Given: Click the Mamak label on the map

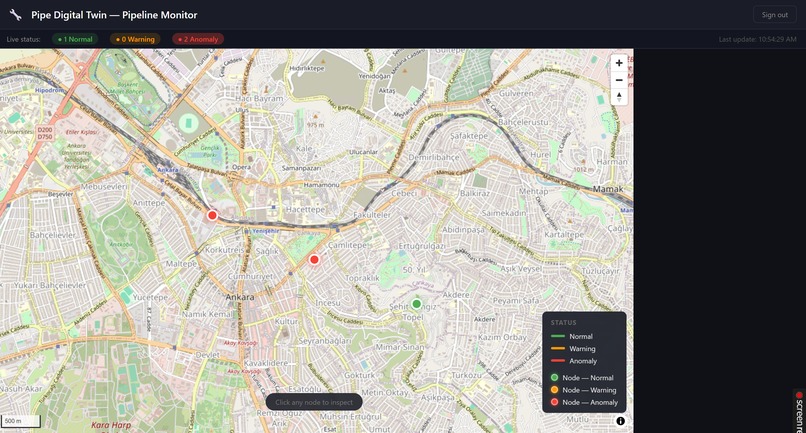Looking at the screenshot, I should [x=608, y=189].
